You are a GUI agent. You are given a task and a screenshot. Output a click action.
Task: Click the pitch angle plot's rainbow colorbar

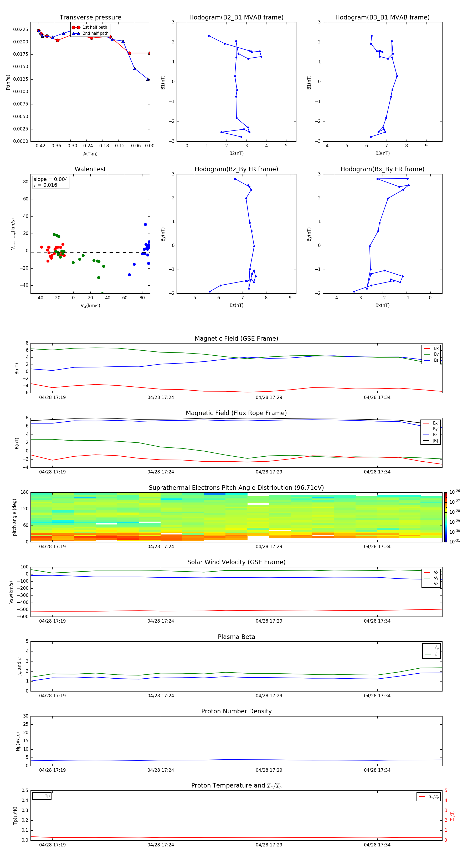(446, 517)
